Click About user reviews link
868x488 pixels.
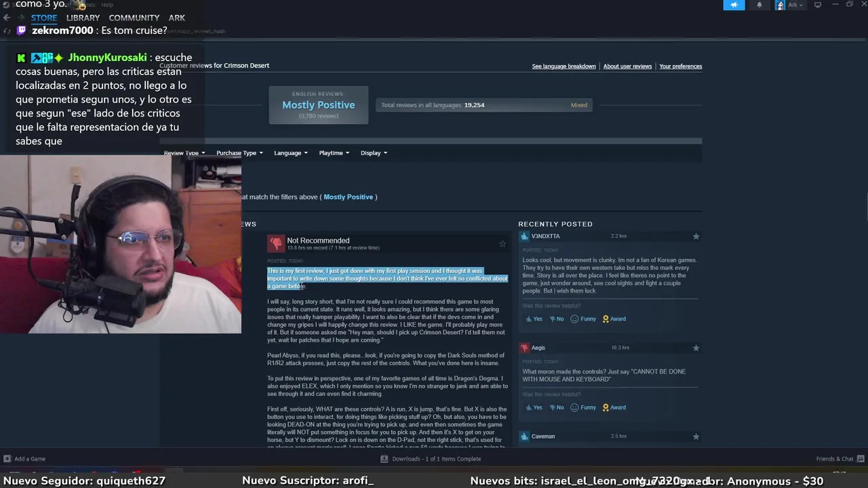(627, 66)
